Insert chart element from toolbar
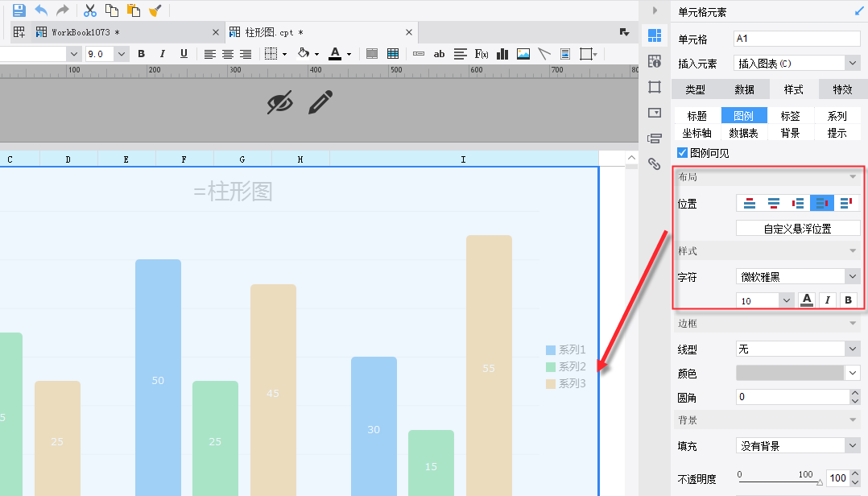This screenshot has width=868, height=496. tap(502, 54)
